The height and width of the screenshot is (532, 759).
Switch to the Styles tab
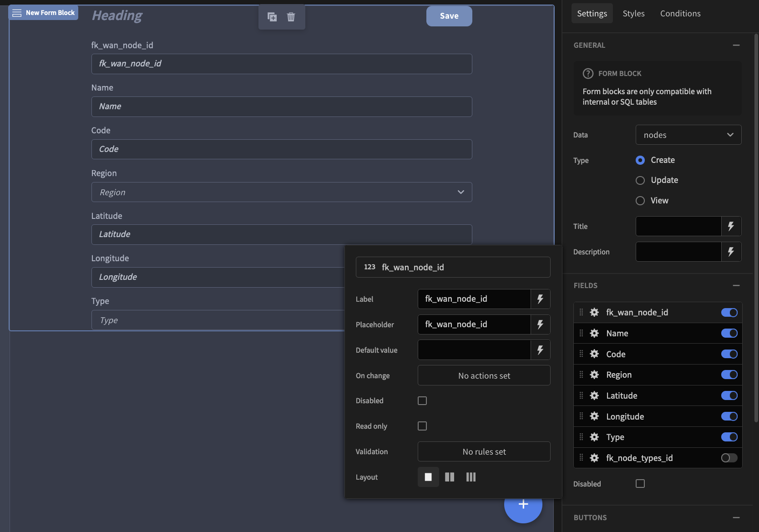click(x=633, y=13)
